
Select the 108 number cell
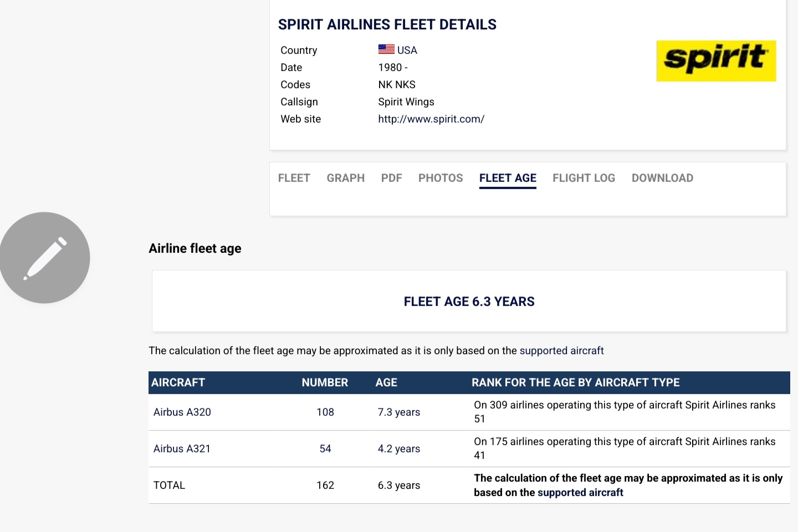[325, 412]
